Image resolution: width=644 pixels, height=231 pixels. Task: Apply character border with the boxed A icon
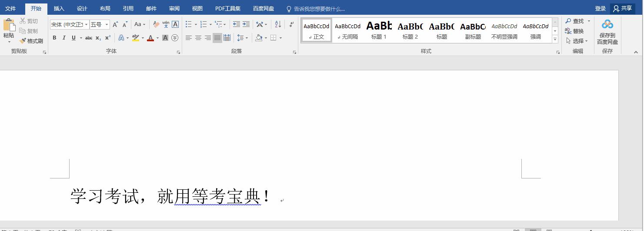(x=175, y=25)
